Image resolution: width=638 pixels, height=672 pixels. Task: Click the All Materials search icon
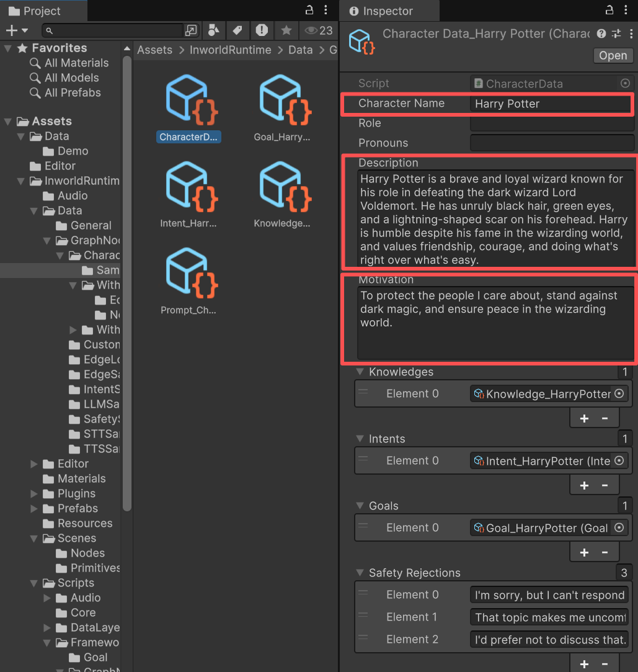coord(35,63)
